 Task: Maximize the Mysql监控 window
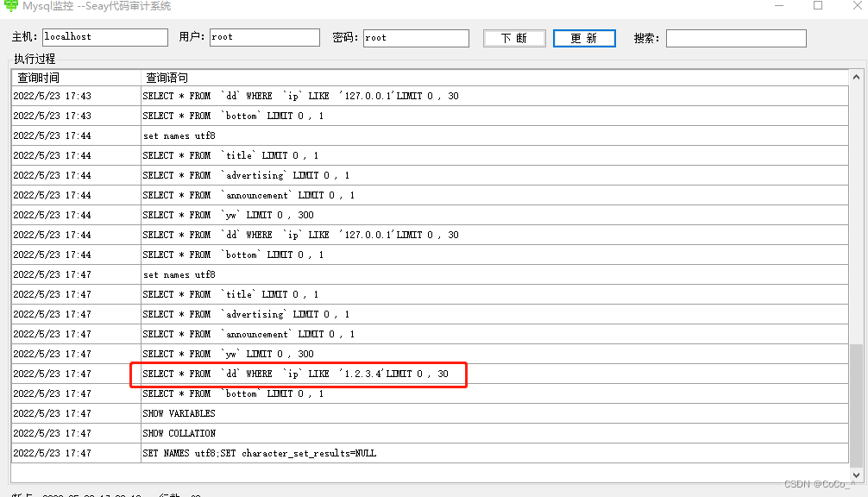(818, 5)
